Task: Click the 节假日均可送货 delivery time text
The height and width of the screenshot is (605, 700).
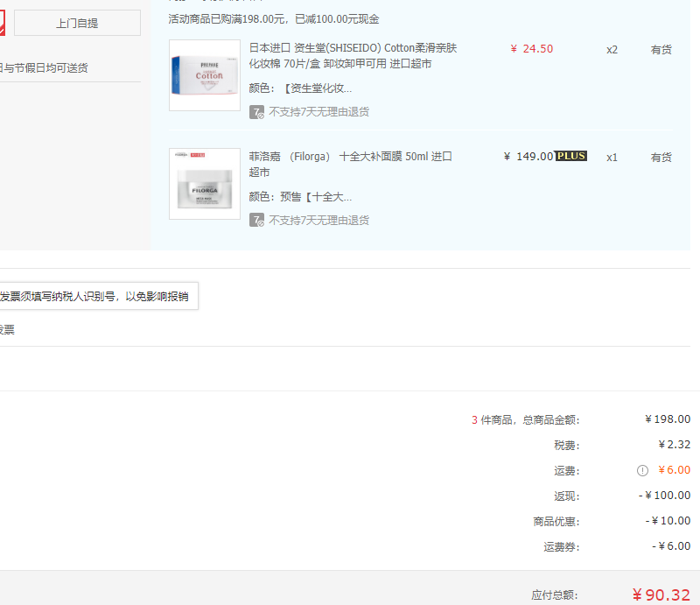Action: [x=45, y=68]
